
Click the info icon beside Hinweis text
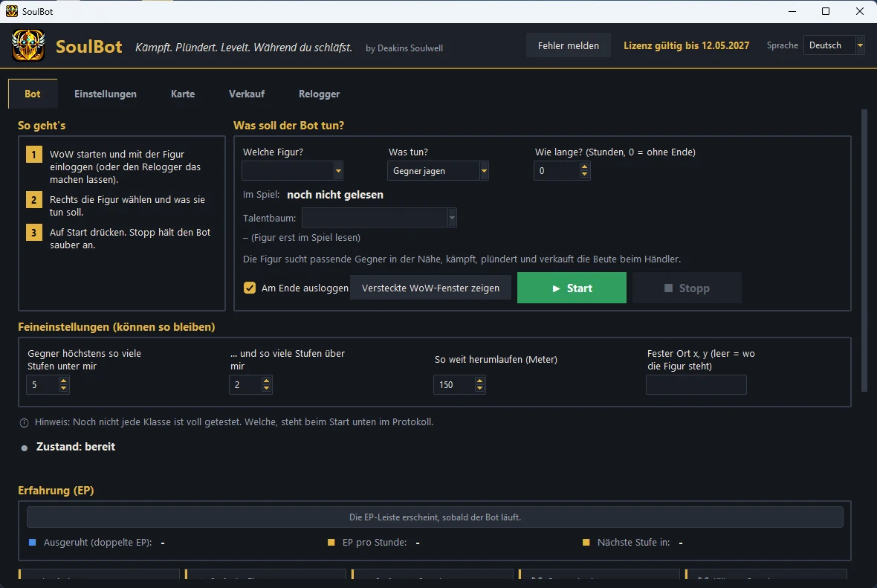tap(24, 423)
